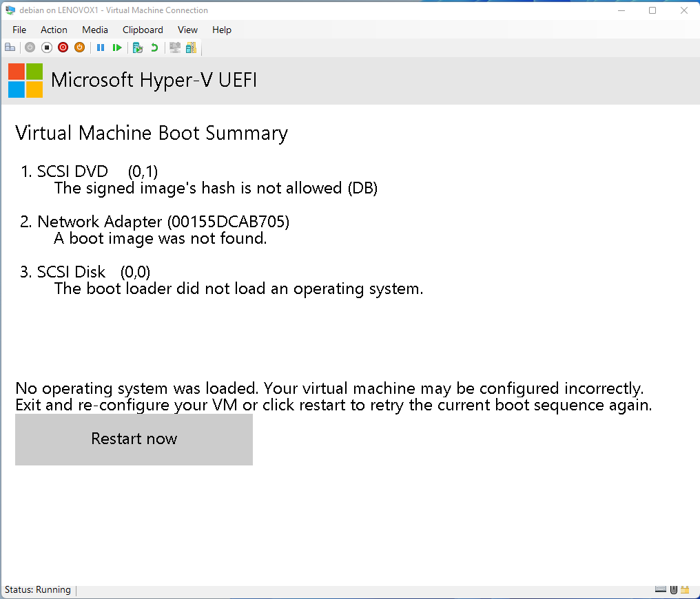This screenshot has height=599, width=700.
Task: Click the red Shut Down icon
Action: 63,48
